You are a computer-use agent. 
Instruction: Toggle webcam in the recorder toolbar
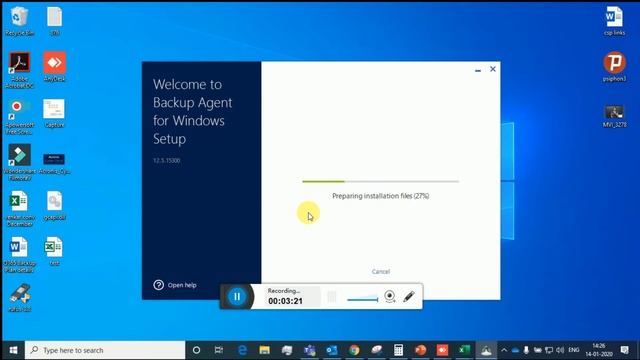coord(390,296)
